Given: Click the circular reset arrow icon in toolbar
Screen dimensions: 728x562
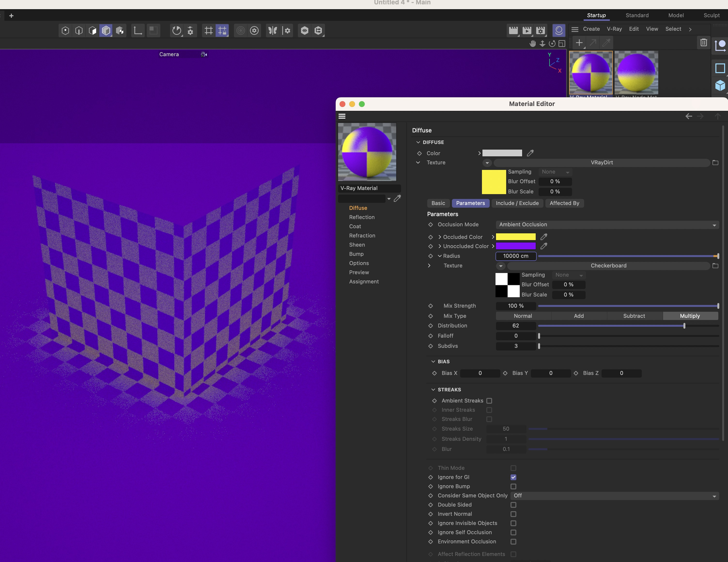Looking at the screenshot, I should click(x=177, y=31).
